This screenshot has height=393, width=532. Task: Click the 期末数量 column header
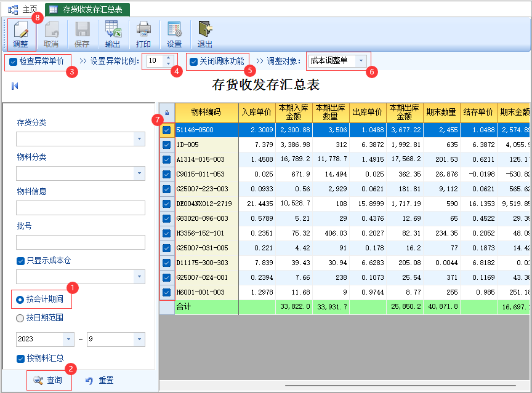tap(441, 113)
